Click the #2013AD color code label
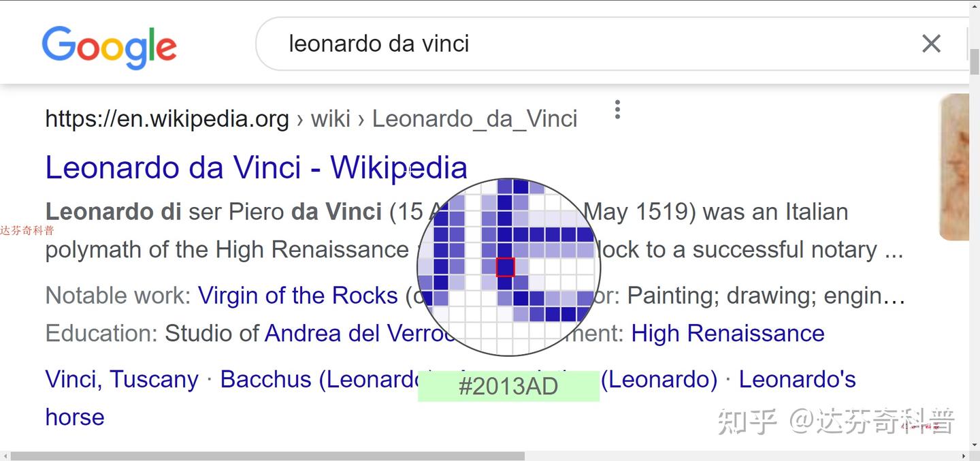Screen dimensions: 980x461 pos(508,386)
